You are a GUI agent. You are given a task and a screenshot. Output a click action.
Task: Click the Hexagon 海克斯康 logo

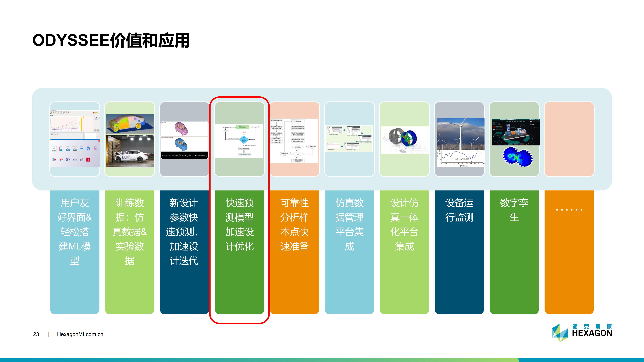(582, 333)
